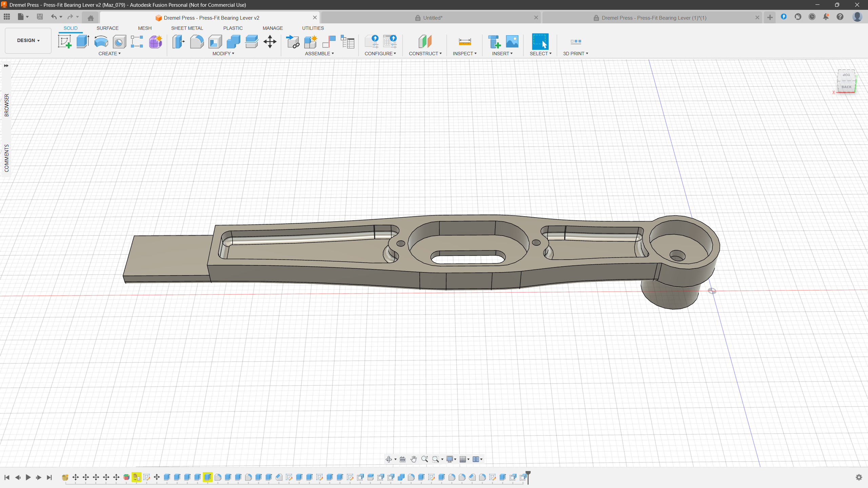Jump to timeline end
The width and height of the screenshot is (868, 488).
(49, 477)
